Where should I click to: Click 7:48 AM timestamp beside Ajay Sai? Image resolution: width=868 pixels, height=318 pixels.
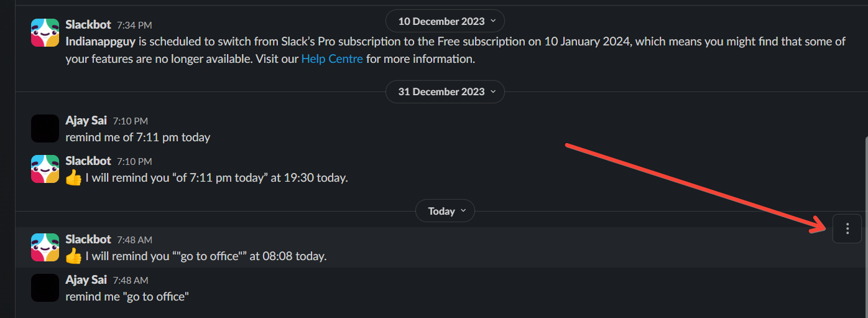point(131,280)
